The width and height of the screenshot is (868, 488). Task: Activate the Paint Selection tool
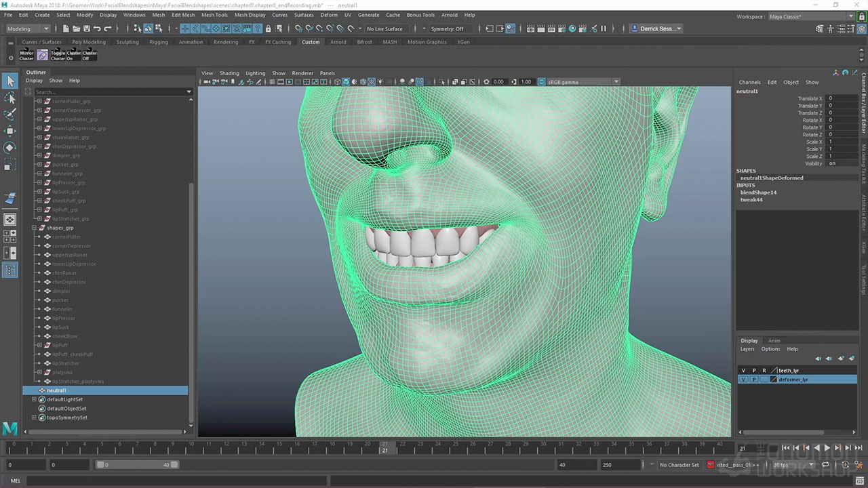tap(10, 114)
